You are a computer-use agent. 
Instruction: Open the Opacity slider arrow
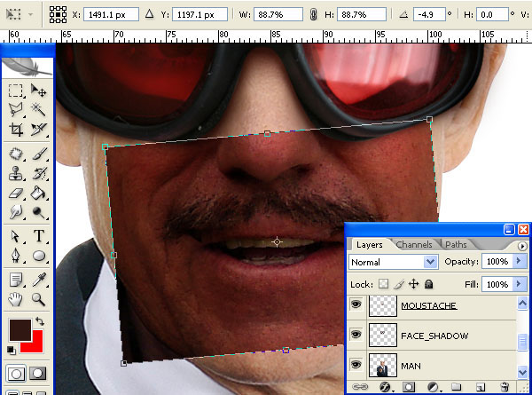click(x=519, y=261)
